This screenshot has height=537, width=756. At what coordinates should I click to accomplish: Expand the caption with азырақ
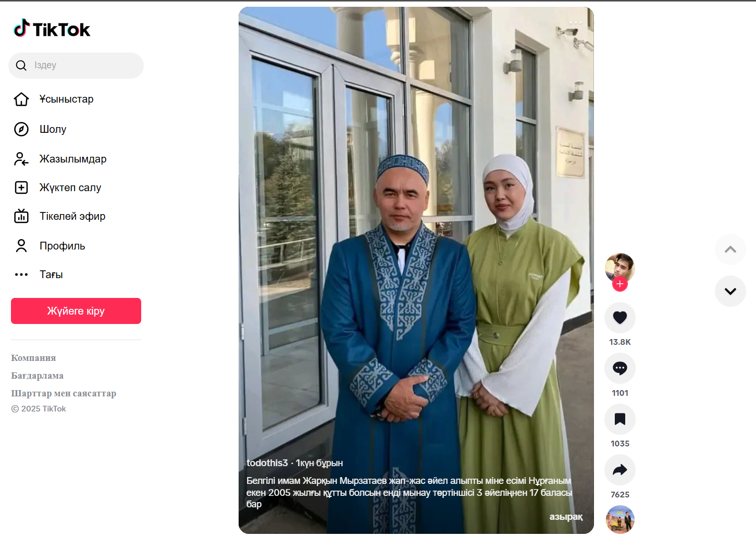pos(566,517)
